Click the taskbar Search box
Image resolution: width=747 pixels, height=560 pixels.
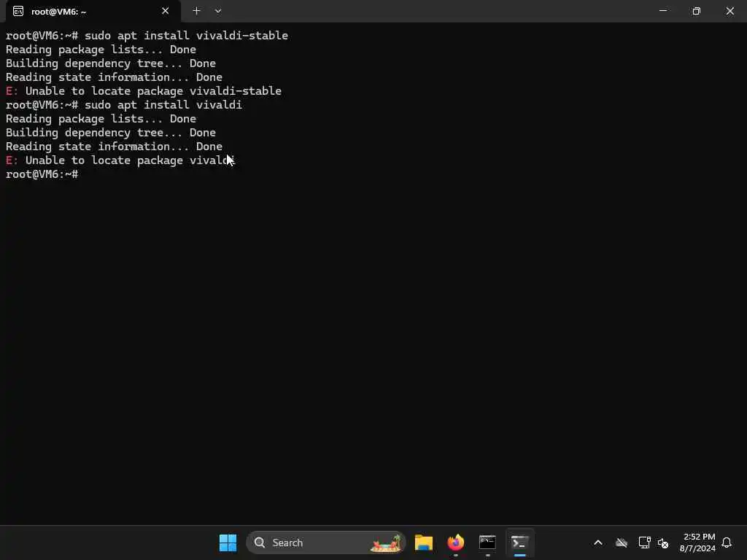[326, 542]
